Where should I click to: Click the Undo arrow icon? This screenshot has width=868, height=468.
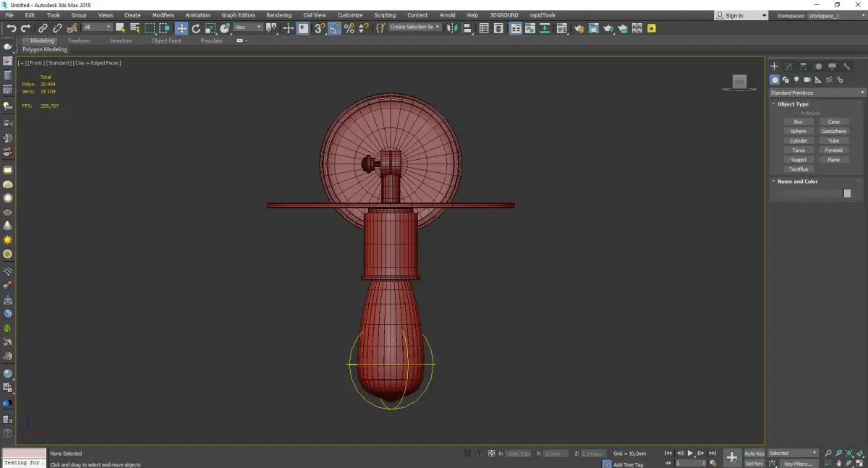tap(11, 28)
